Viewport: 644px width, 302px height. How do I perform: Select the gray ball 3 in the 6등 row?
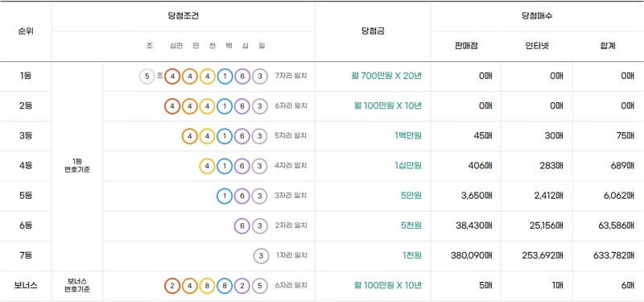(x=259, y=225)
